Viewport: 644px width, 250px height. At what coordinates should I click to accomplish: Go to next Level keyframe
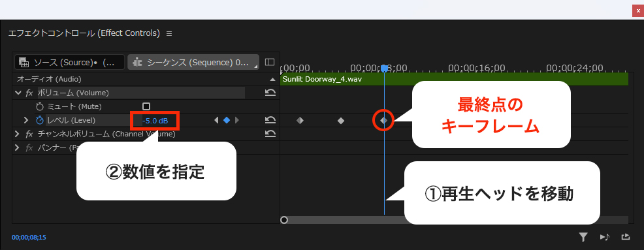point(236,120)
